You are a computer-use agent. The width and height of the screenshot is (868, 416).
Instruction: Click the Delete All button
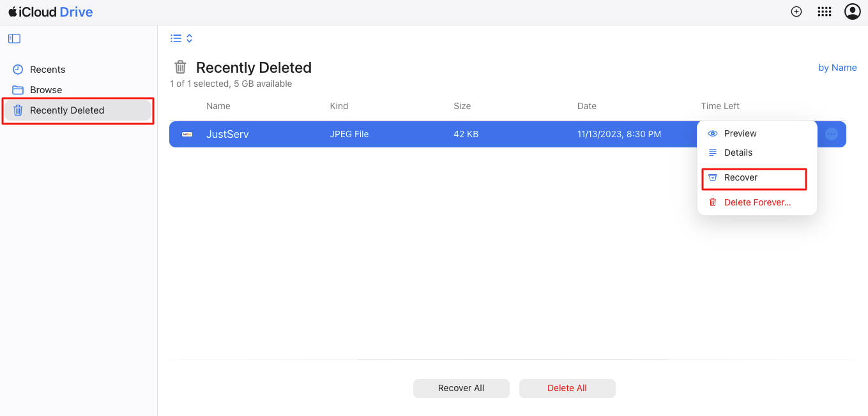point(567,388)
